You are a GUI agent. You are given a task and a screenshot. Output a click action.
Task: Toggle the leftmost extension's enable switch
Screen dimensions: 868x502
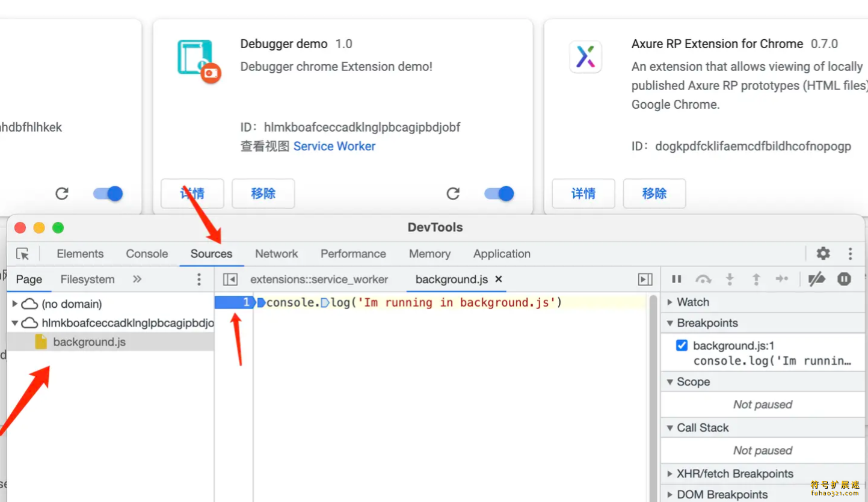coord(108,194)
